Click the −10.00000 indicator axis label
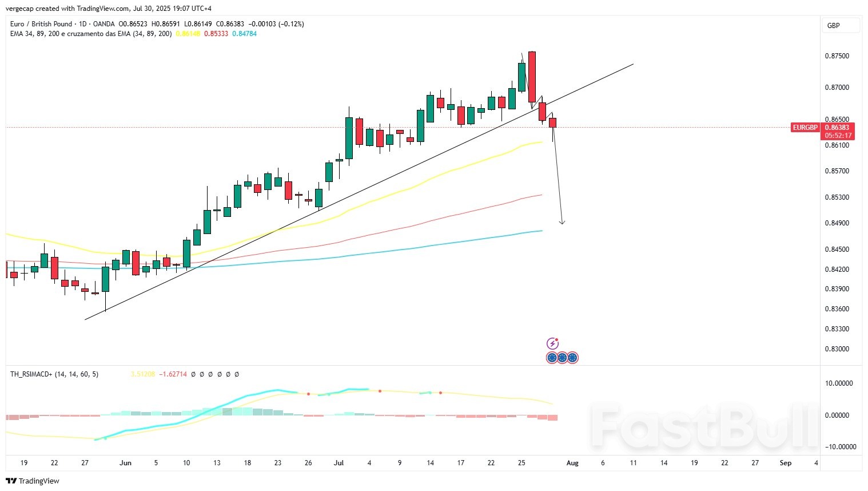This screenshot has height=491, width=868. coord(840,447)
